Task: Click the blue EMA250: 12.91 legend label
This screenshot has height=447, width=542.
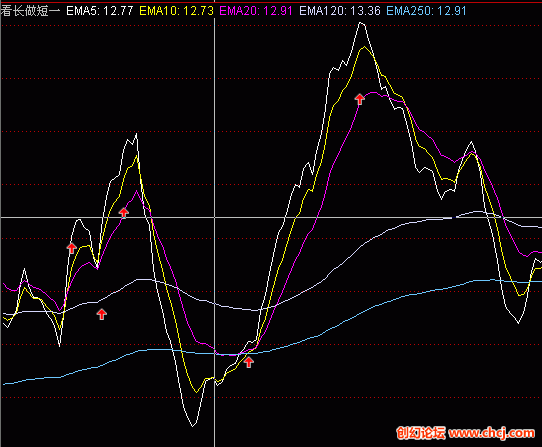Action: pos(427,11)
